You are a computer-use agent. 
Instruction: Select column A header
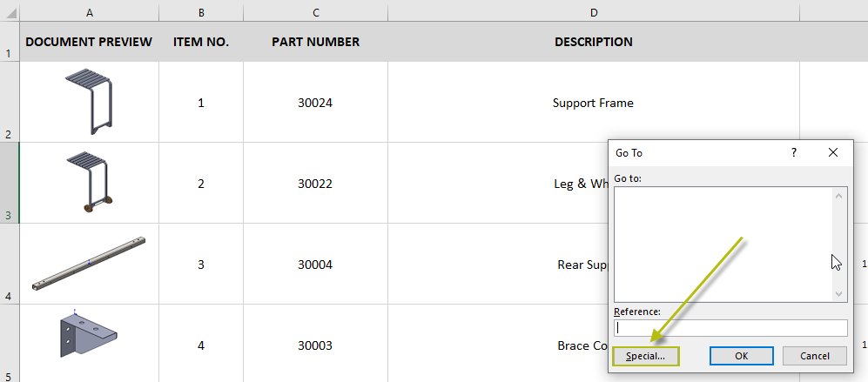(x=90, y=12)
